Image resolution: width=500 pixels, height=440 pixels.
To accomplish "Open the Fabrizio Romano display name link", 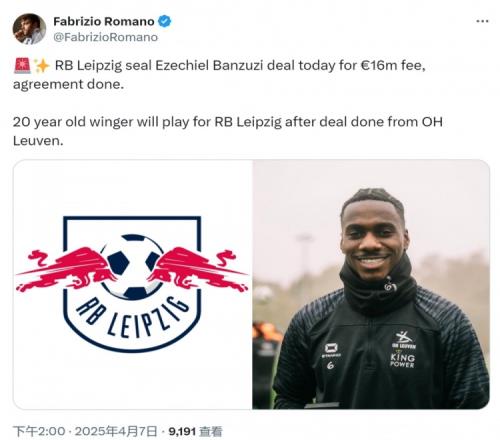I will pyautogui.click(x=104, y=21).
